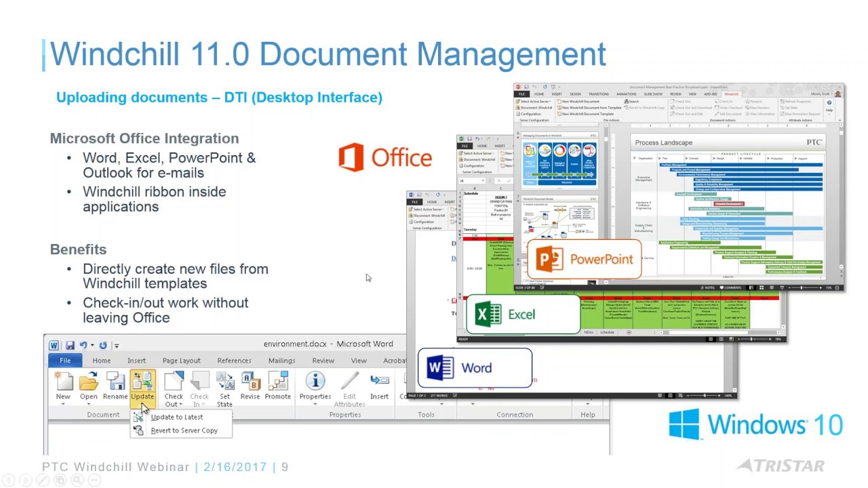868x488 pixels.
Task: Expand the Open button dropdown arrow
Action: [x=89, y=404]
